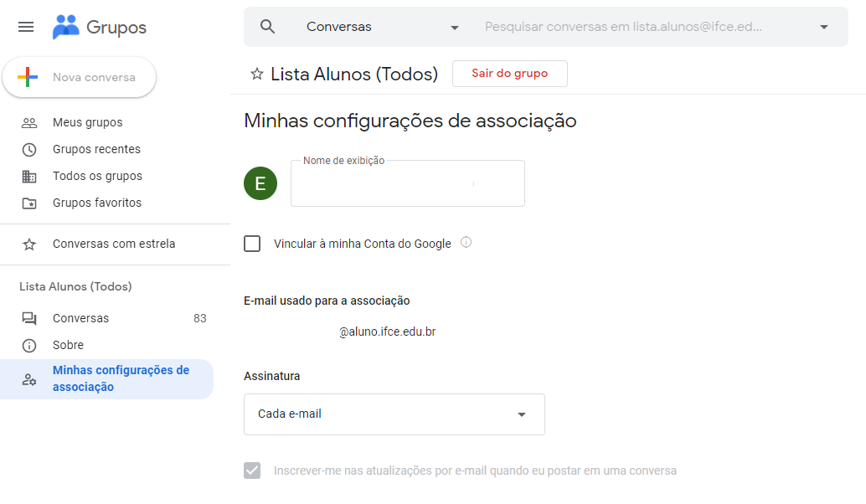The image size is (866, 504).
Task: Open Todos os grupos
Action: [98, 176]
